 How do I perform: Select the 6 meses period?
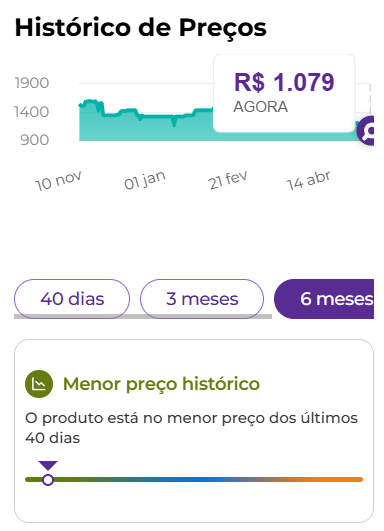point(324,299)
